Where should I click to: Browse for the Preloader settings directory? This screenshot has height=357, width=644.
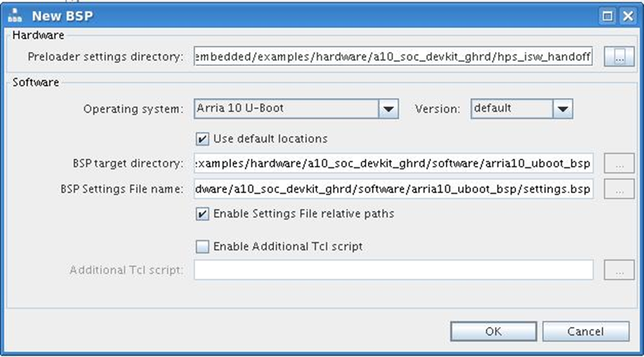click(x=619, y=57)
